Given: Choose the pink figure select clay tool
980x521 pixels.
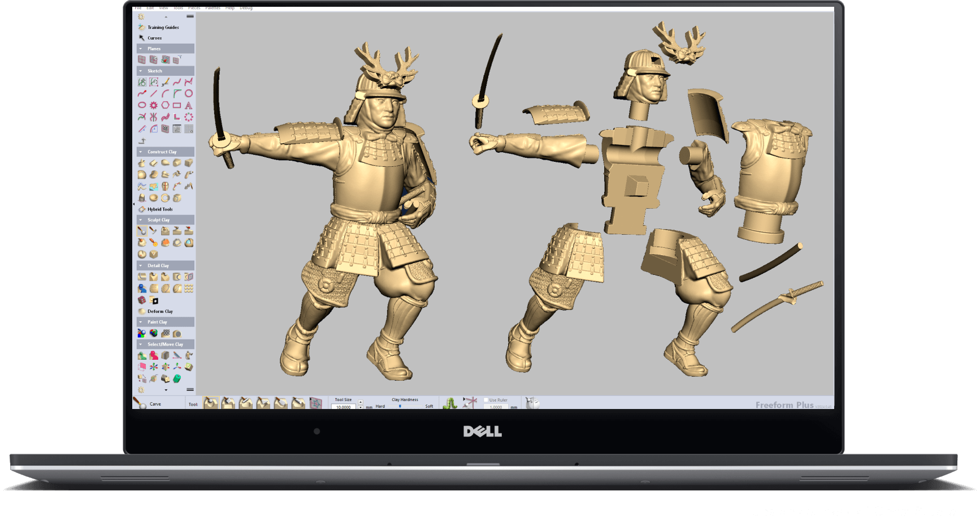Looking at the screenshot, I should (154, 355).
